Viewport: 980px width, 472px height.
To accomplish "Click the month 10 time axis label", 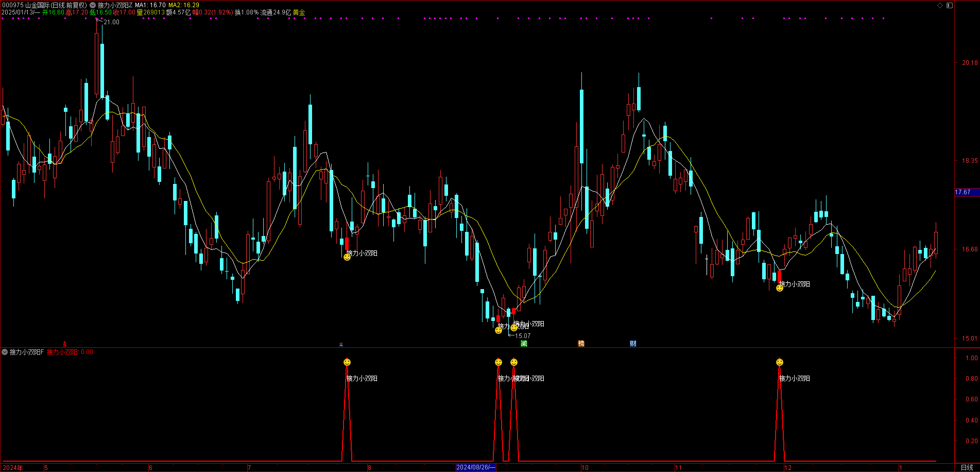I will (584, 468).
